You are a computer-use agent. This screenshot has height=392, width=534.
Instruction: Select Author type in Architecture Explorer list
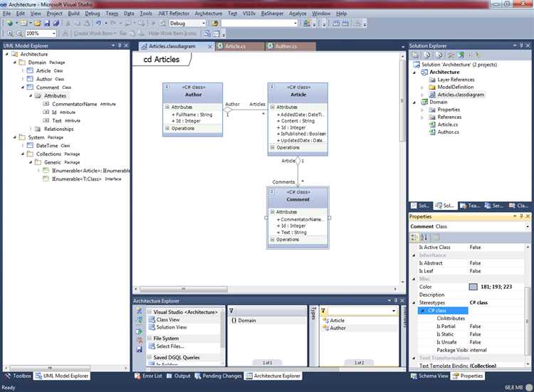(x=337, y=328)
